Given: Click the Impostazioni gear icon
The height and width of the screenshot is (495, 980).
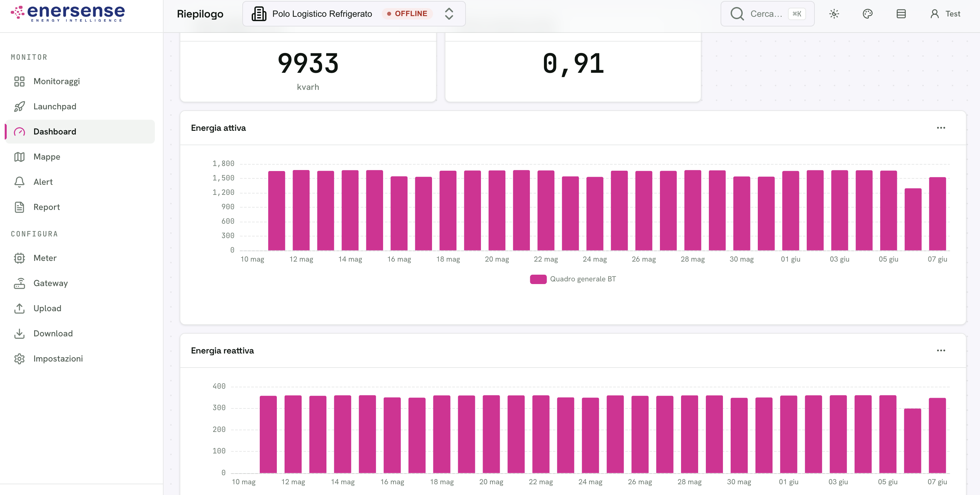Looking at the screenshot, I should click(19, 359).
